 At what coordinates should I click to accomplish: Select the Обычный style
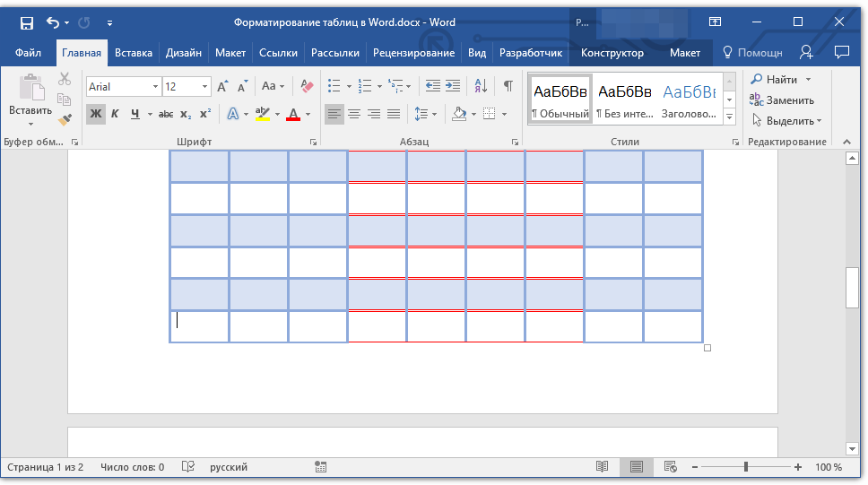click(x=560, y=100)
